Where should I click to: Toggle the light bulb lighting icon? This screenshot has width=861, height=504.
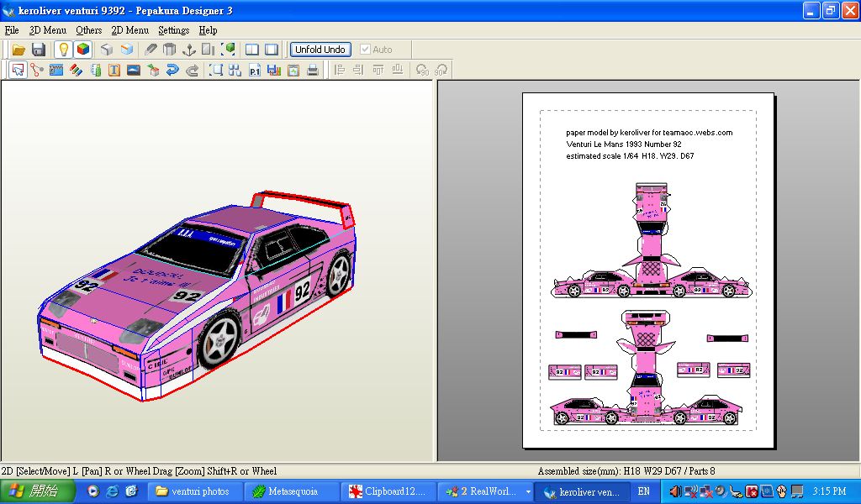pos(64,50)
